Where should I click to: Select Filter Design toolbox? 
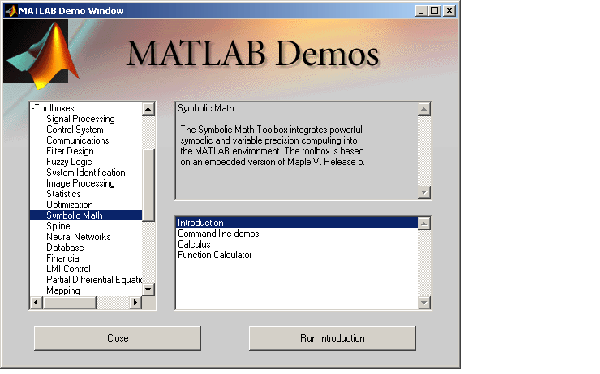(70, 151)
